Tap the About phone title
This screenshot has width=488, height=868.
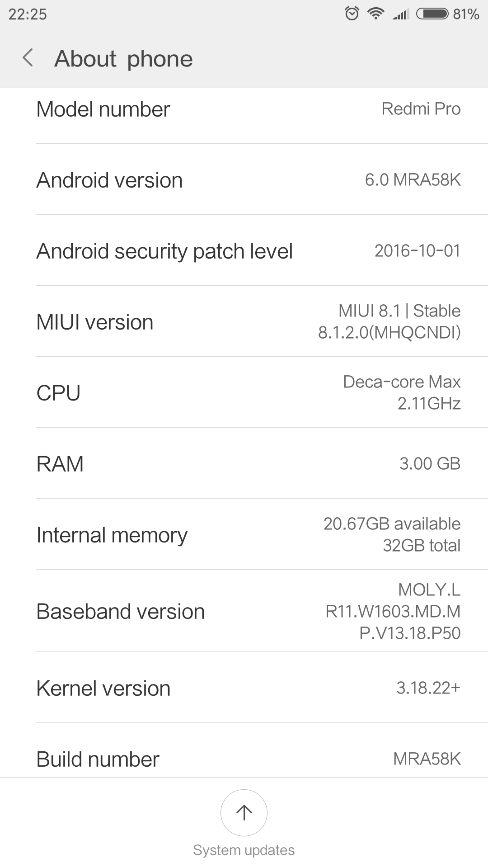(x=123, y=59)
